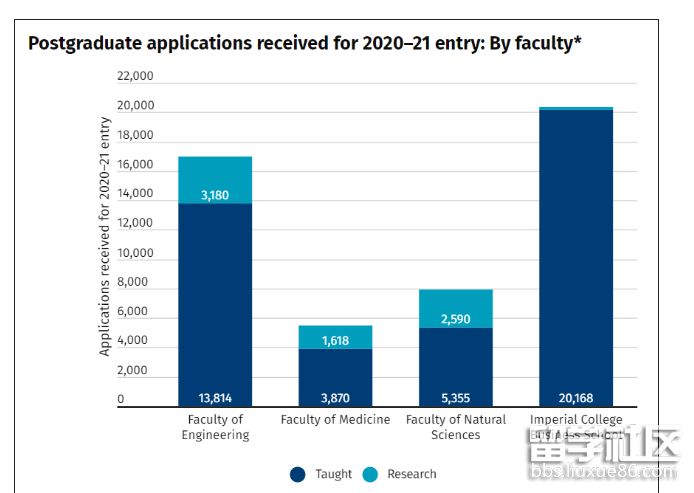Click the 22,000 y-axis tick label
694x493 pixels.
[135, 77]
